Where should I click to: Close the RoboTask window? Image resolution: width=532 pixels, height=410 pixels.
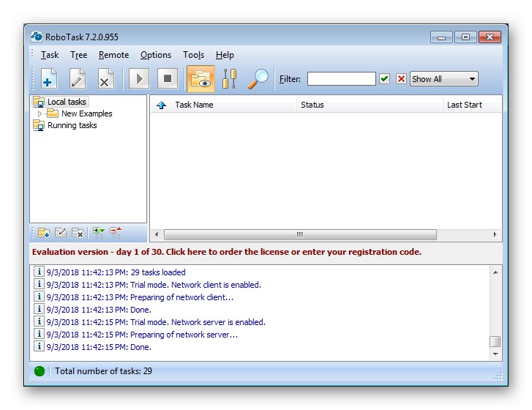[490, 37]
